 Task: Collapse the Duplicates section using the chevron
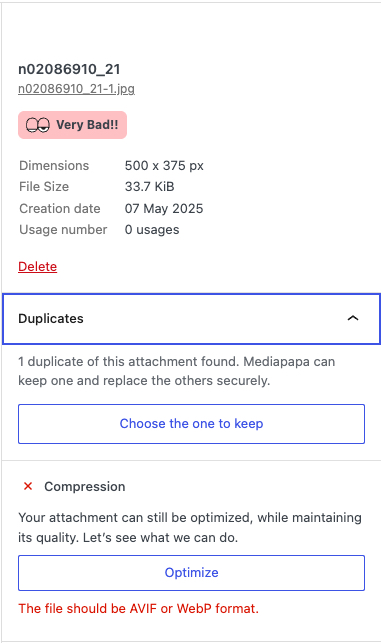pyautogui.click(x=353, y=318)
